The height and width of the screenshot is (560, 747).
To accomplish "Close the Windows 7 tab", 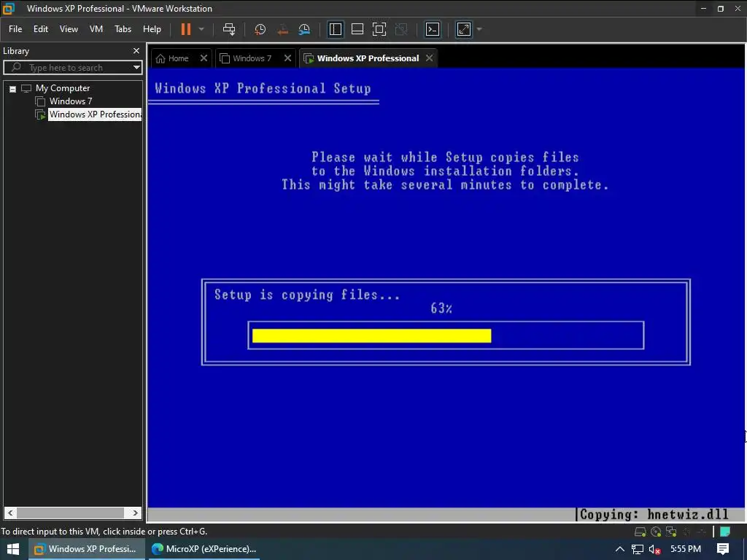I will (x=287, y=58).
